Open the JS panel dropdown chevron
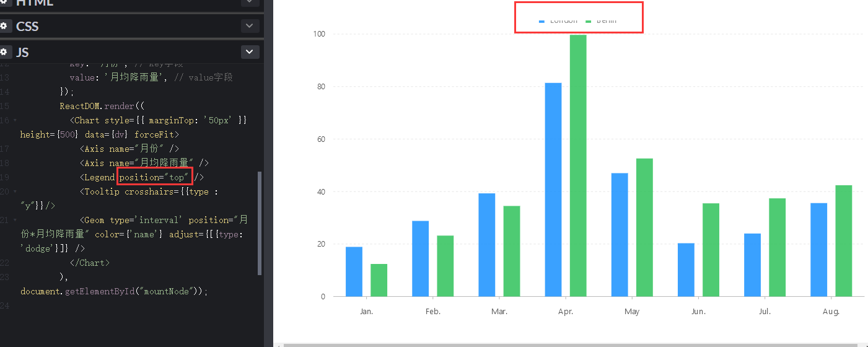Image resolution: width=868 pixels, height=347 pixels. click(250, 52)
